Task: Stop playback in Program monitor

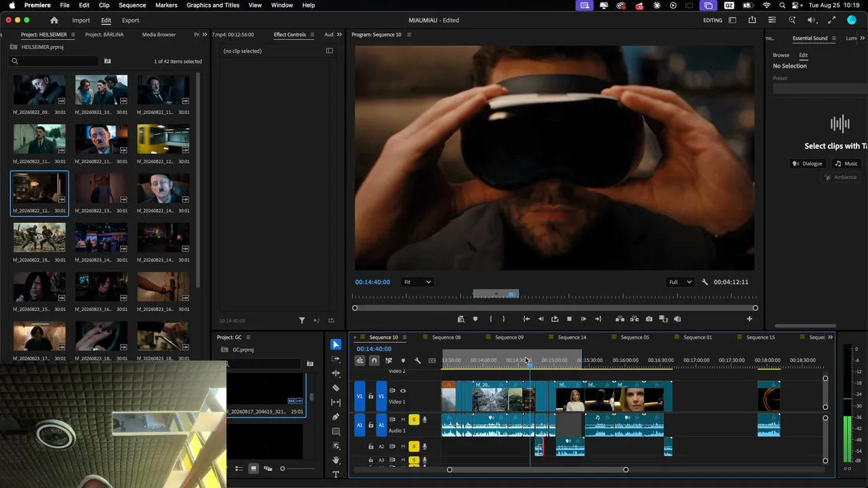Action: (x=569, y=319)
